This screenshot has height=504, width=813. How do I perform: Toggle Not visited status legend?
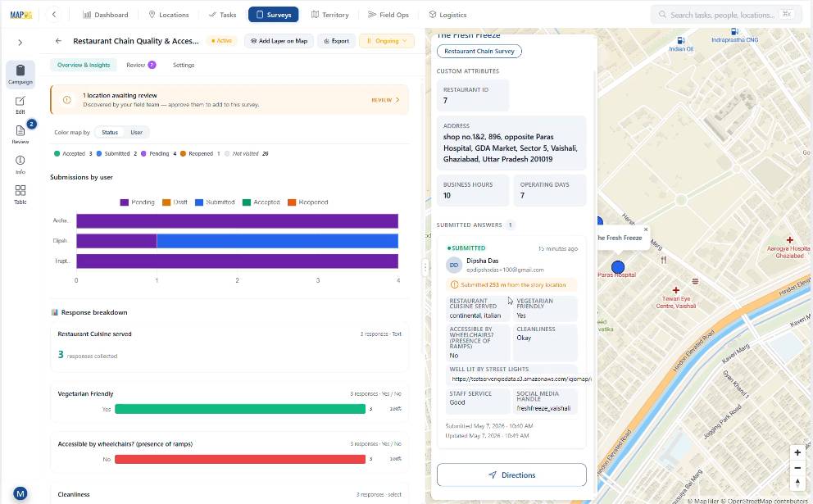click(x=247, y=154)
